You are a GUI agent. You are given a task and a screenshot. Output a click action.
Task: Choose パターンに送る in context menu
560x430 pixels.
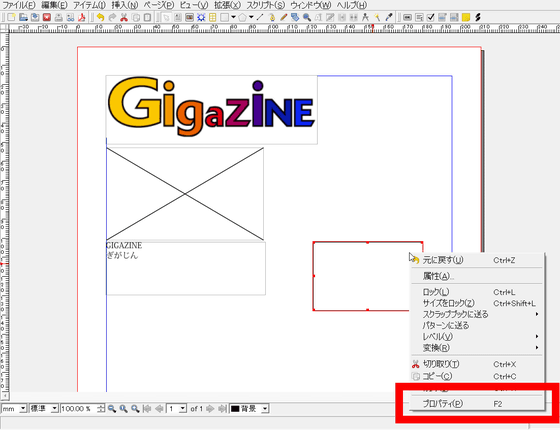tap(477, 325)
